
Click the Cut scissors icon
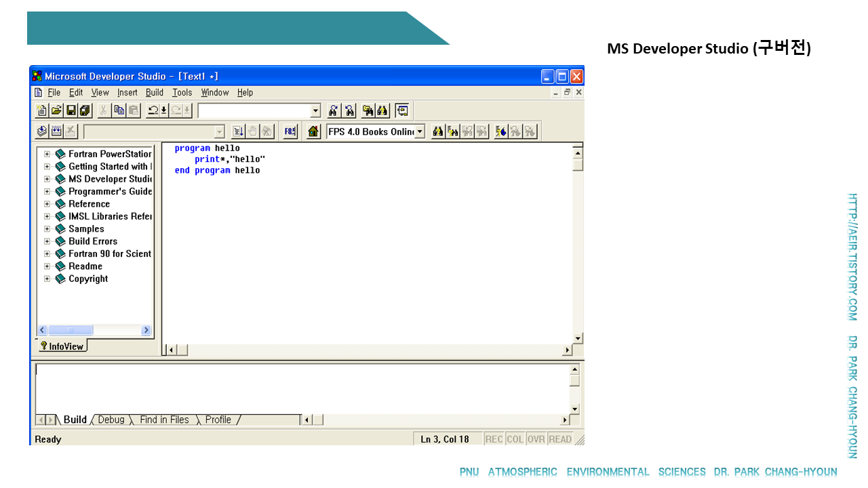(x=104, y=110)
